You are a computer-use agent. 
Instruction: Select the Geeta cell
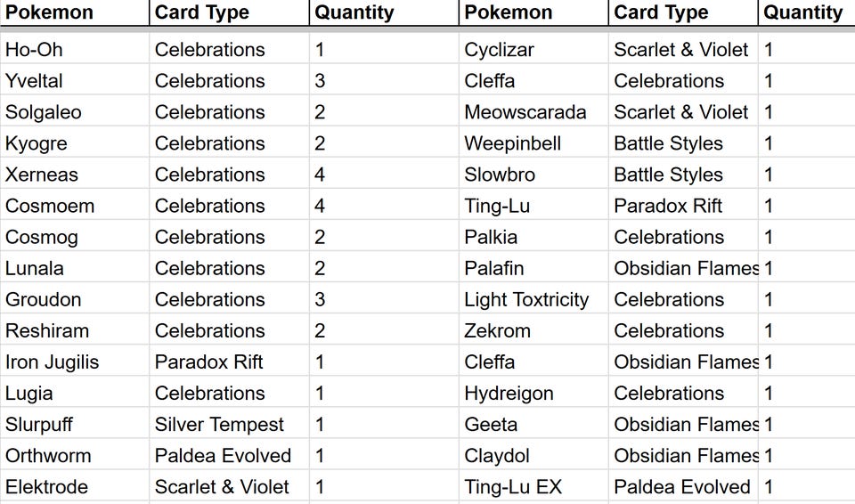[x=491, y=425]
